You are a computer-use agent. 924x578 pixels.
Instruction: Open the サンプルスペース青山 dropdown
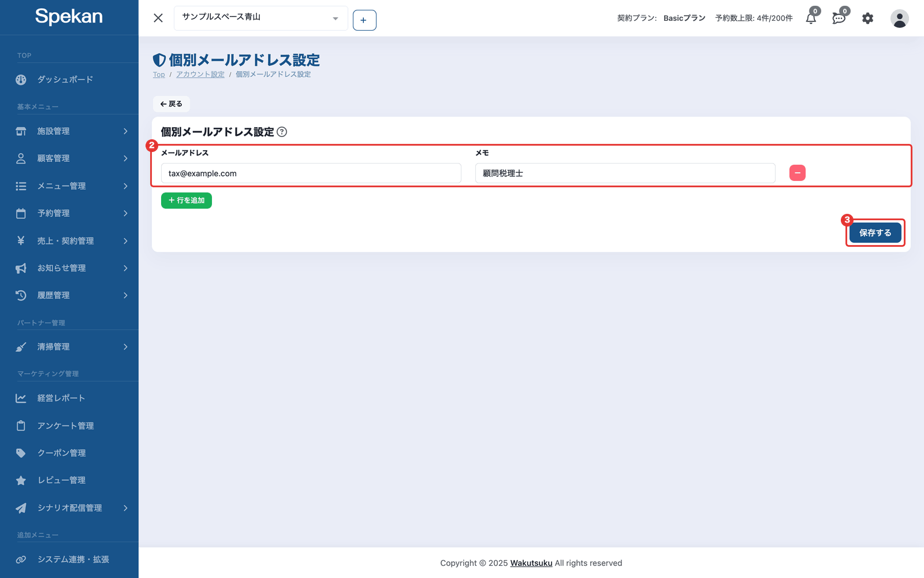pos(261,18)
